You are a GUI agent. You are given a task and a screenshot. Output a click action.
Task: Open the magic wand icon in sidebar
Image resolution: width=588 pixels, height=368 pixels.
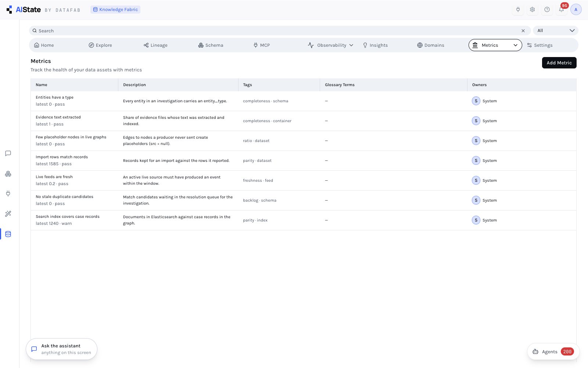(x=8, y=214)
